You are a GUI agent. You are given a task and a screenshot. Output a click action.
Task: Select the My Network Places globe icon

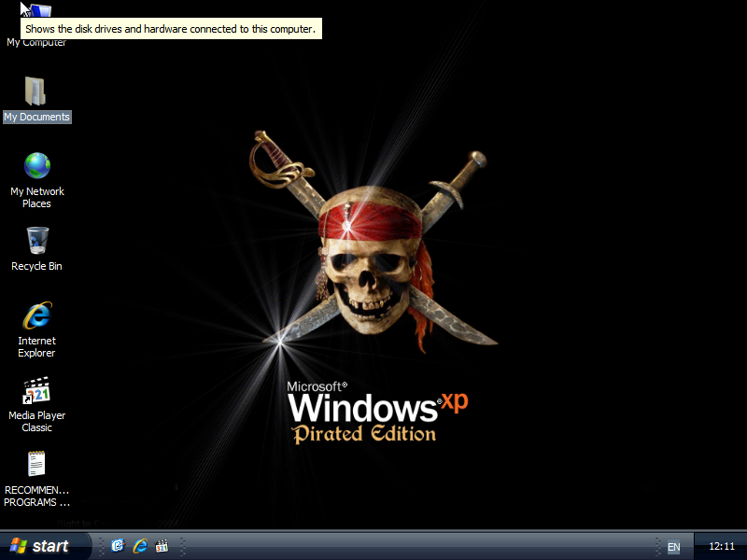pyautogui.click(x=37, y=166)
